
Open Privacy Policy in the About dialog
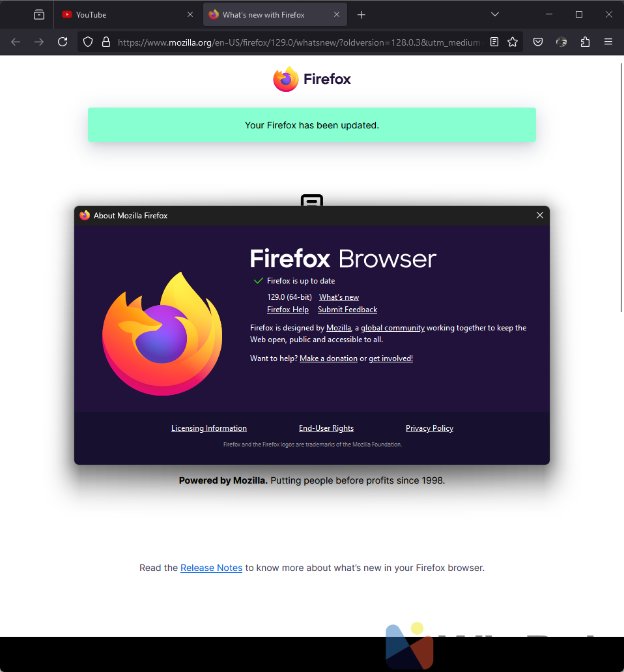429,428
